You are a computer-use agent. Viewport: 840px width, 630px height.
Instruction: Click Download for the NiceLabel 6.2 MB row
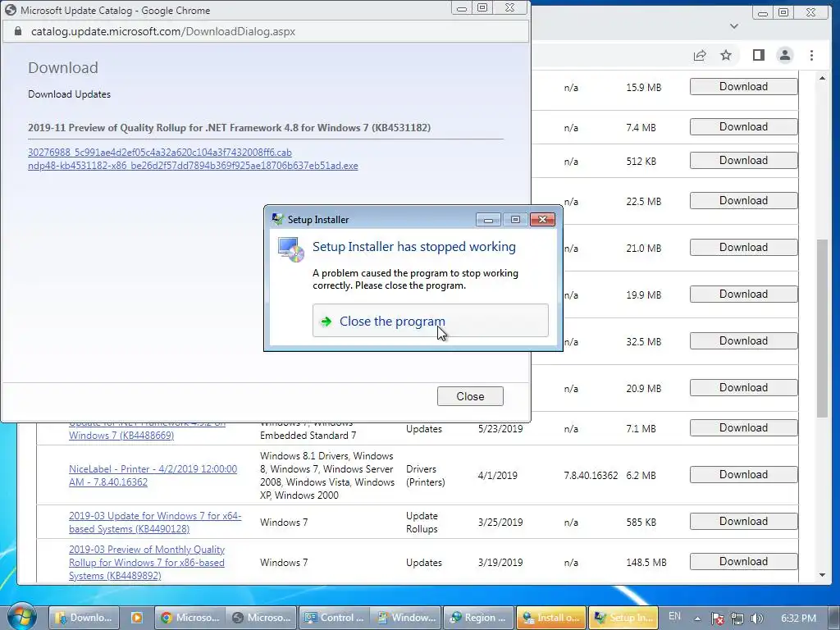tap(743, 475)
